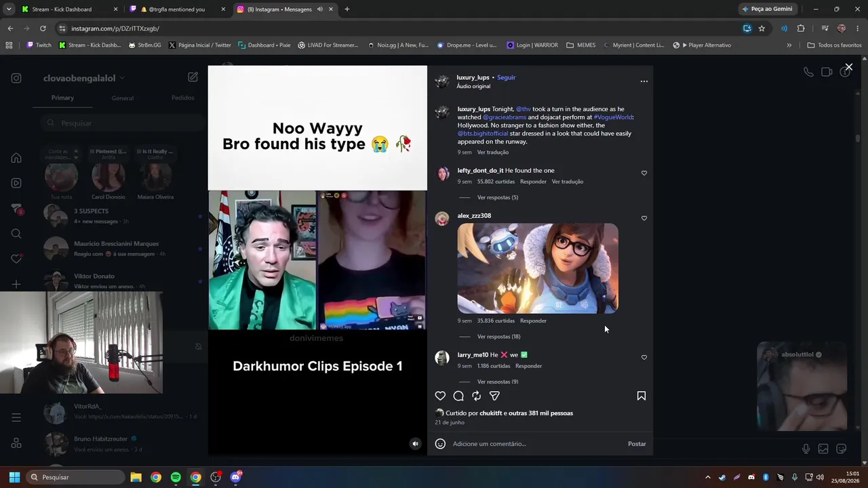Open the emoji picker in the comment box
868x488 pixels.
pos(440,444)
